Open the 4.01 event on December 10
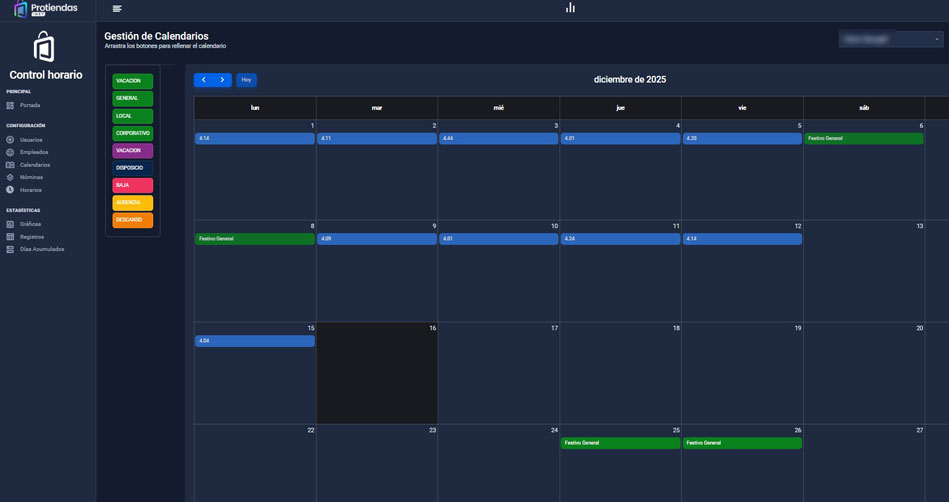The image size is (949, 502). pyautogui.click(x=499, y=239)
